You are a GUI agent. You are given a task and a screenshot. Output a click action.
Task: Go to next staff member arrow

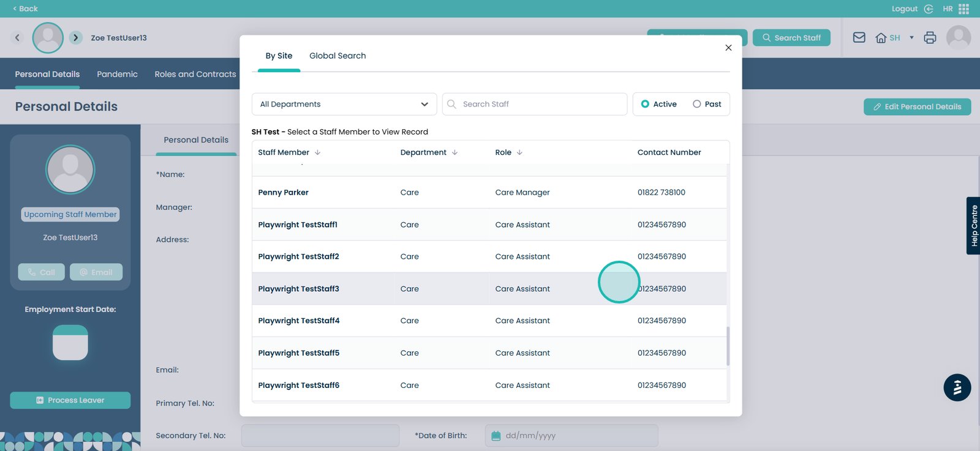coord(75,37)
